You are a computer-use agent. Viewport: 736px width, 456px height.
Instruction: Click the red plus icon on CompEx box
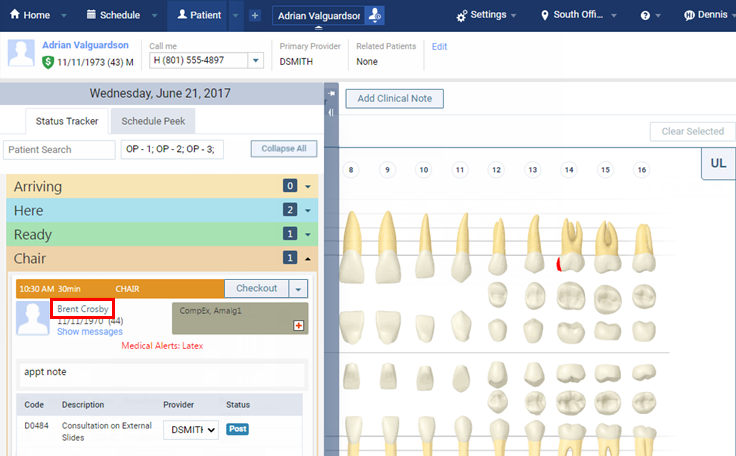tap(299, 325)
